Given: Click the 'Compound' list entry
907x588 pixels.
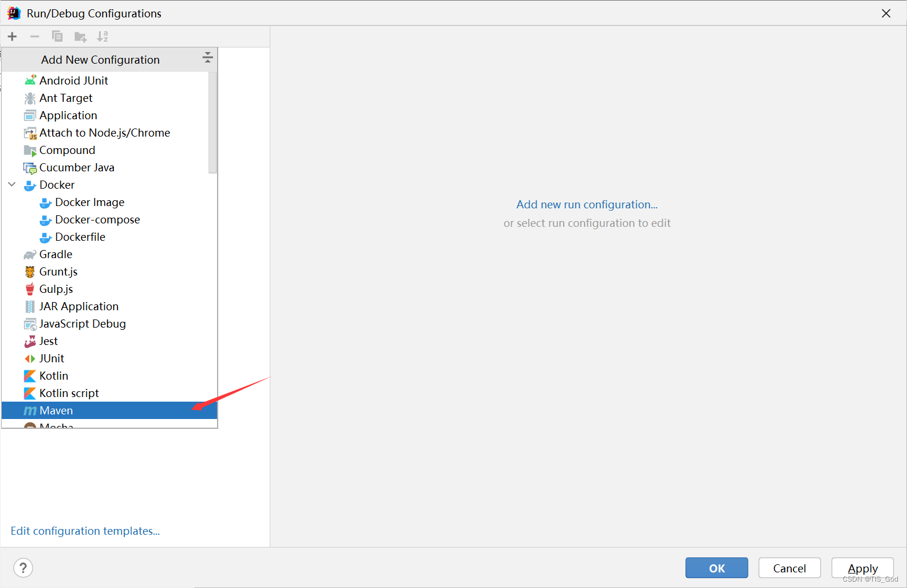Looking at the screenshot, I should pyautogui.click(x=109, y=150).
